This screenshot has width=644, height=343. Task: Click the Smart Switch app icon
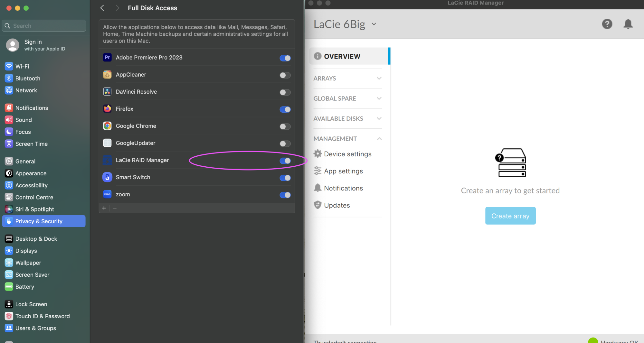click(107, 177)
